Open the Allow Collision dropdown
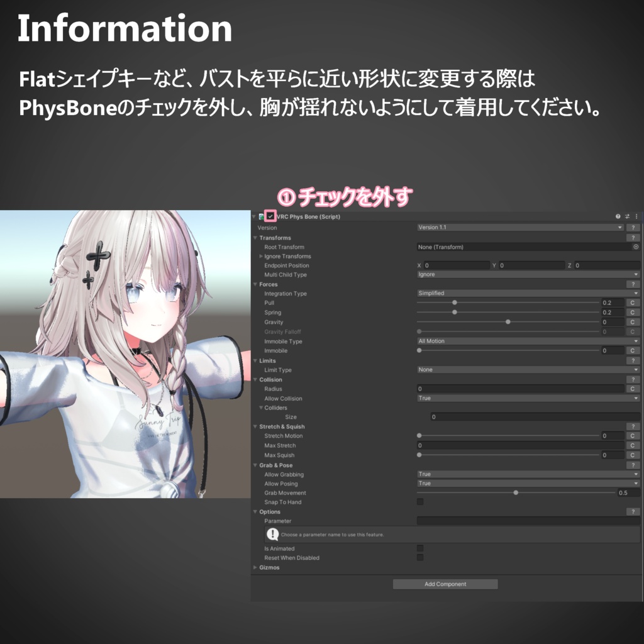 [528, 398]
